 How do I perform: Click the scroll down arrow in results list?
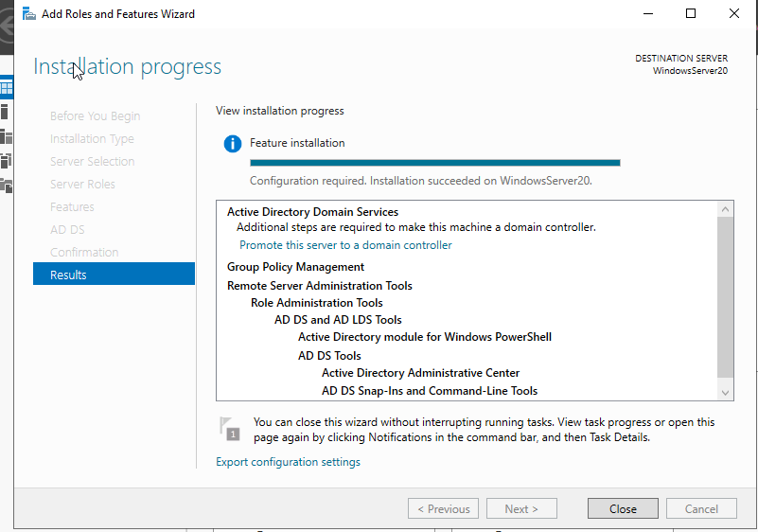pyautogui.click(x=725, y=393)
